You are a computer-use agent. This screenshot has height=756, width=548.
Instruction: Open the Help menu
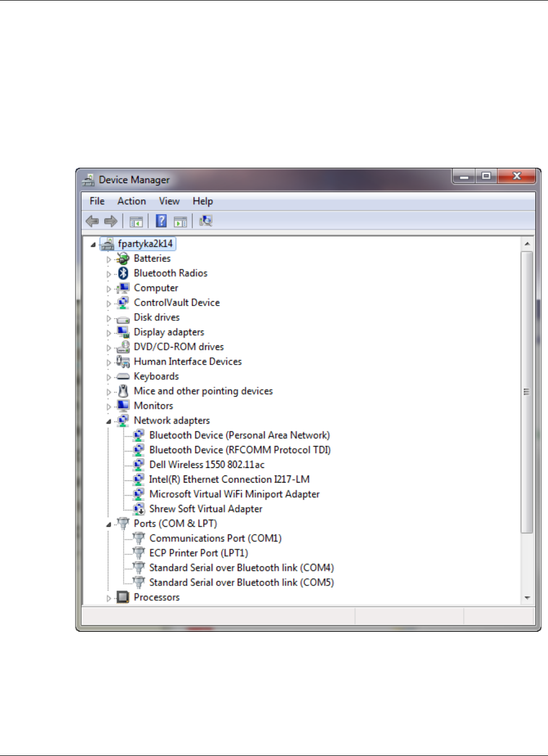[202, 201]
